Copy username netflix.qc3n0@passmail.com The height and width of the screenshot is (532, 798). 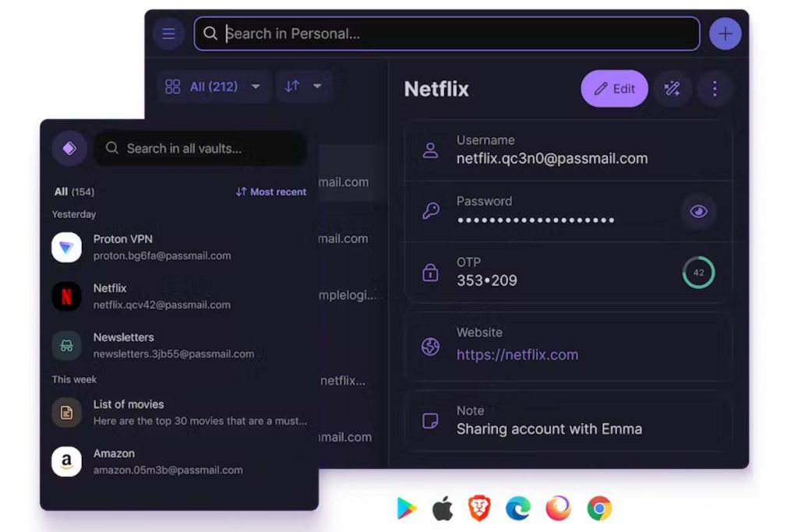pos(552,159)
